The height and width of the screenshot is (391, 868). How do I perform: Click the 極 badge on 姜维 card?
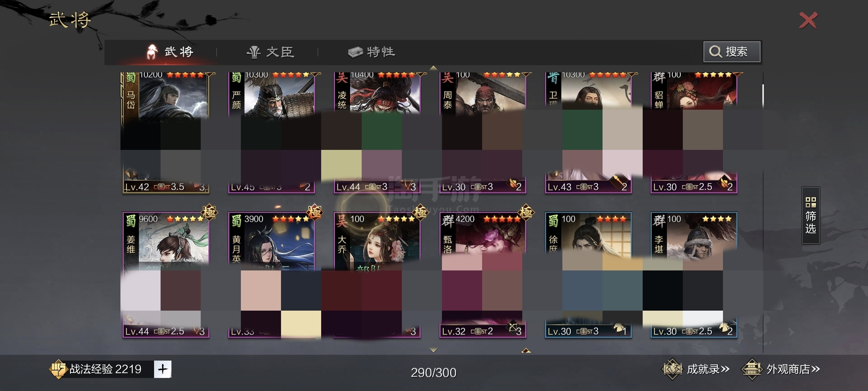209,213
